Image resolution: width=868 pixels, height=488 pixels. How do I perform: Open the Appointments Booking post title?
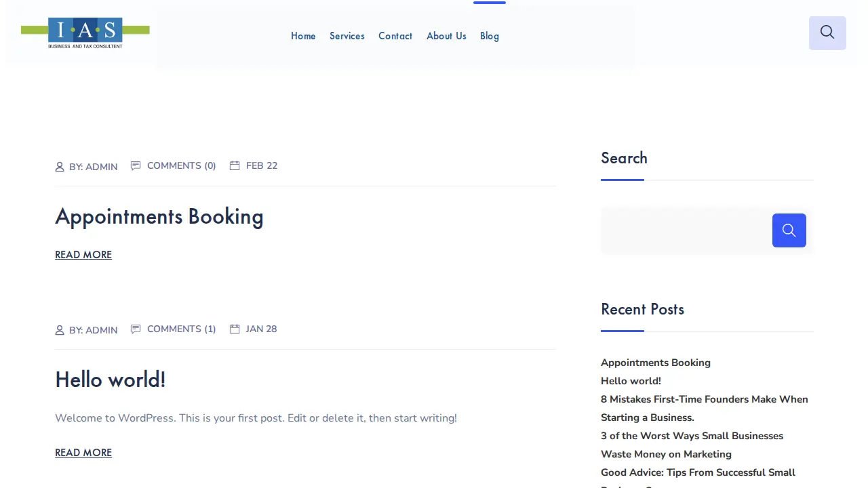(x=159, y=217)
